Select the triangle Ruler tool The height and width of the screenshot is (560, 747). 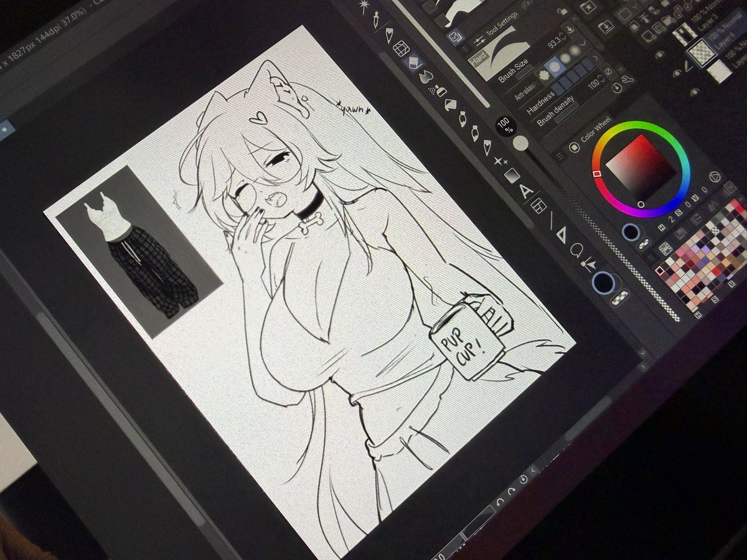(x=562, y=235)
